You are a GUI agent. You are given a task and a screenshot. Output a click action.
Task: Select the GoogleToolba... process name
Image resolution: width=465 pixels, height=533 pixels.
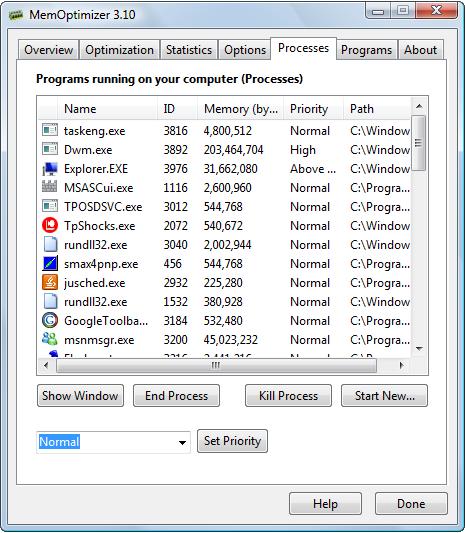[x=106, y=321]
